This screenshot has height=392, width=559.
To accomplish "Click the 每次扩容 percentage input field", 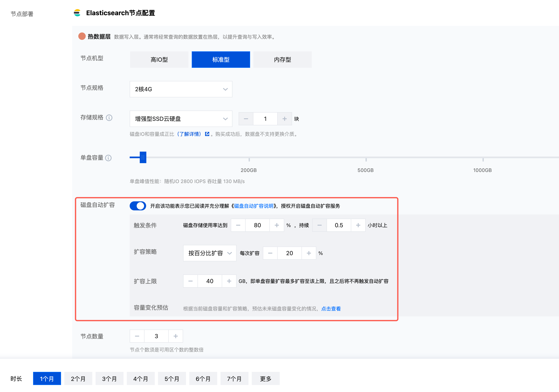I will tap(289, 253).
